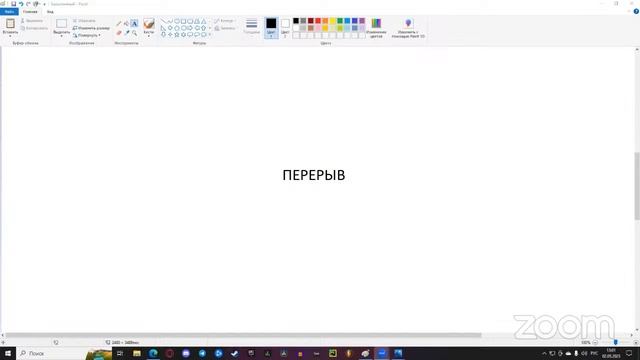Select the Triangle shape in the shapes gallery
Image resolution: width=640 pixels, height=360 pixels.
pyautogui.click(x=203, y=21)
